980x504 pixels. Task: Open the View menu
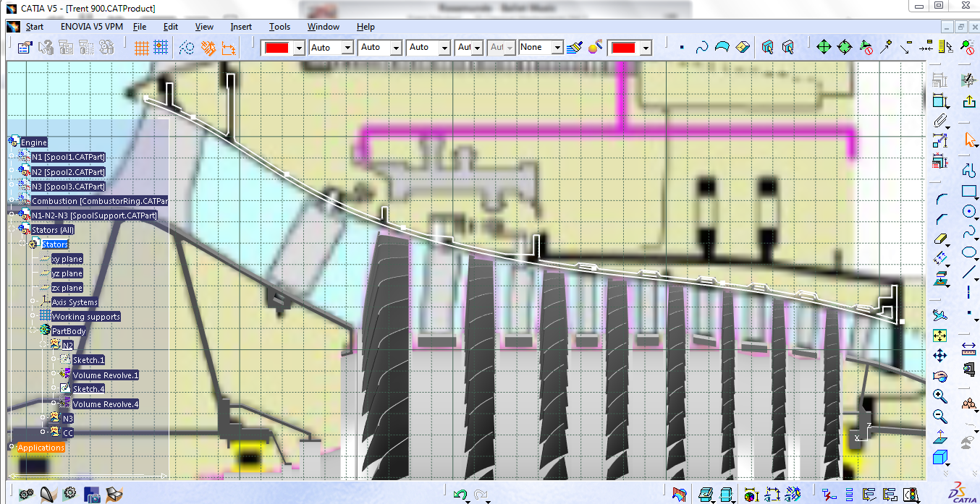204,27
